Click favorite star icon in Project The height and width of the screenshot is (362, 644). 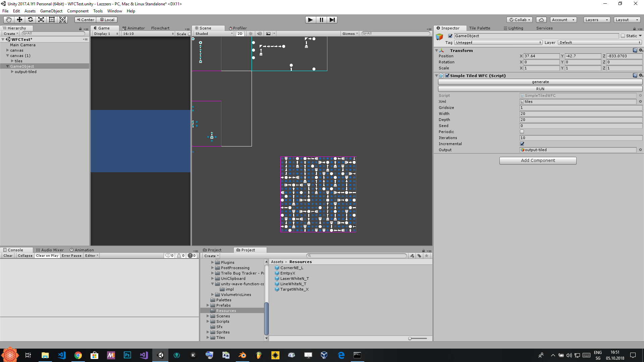[x=427, y=256]
